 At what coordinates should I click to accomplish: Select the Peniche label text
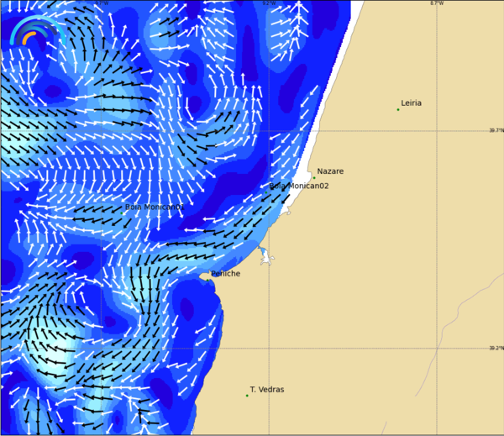[226, 274]
